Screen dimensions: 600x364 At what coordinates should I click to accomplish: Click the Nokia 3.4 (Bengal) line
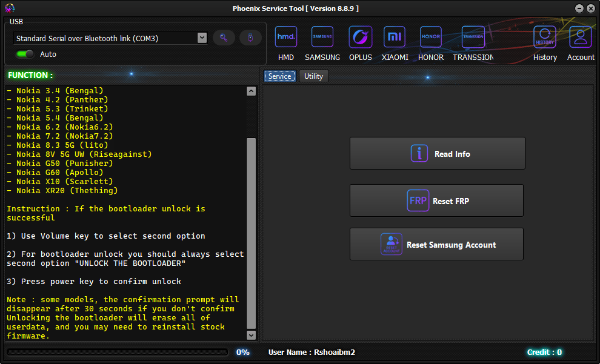tap(55, 91)
